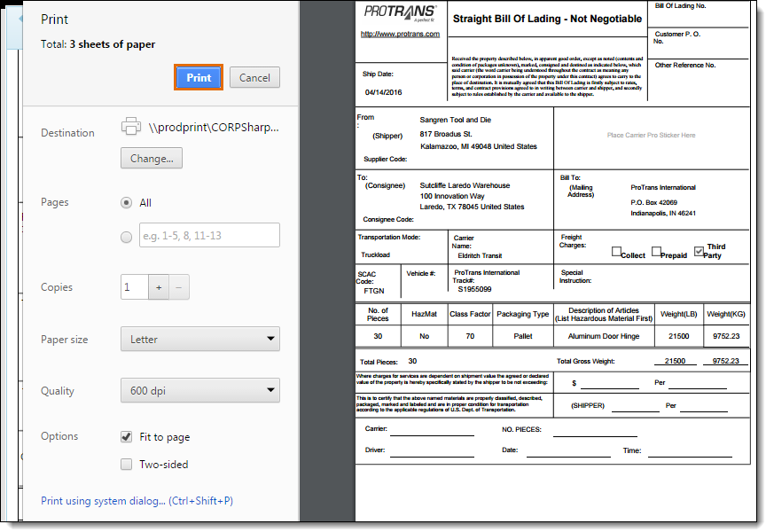Open the Quality 600 dpi dropdown
The image size is (766, 532).
[200, 390]
